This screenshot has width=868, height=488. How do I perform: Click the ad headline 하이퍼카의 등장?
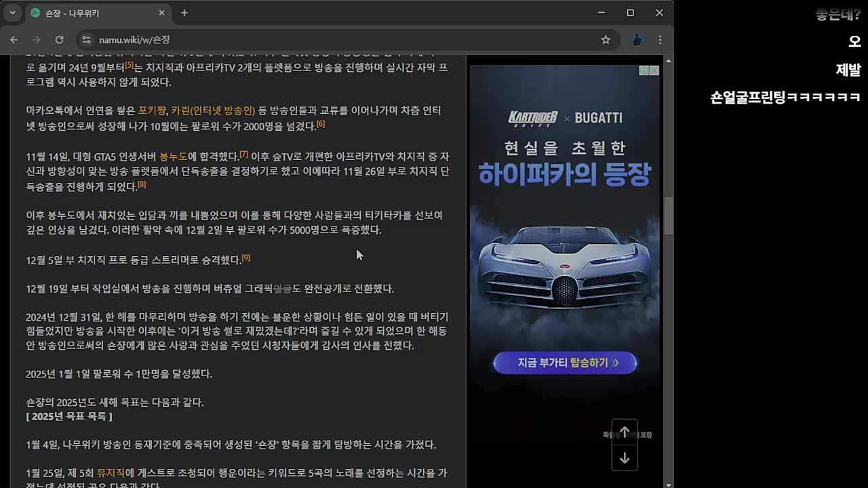click(x=565, y=174)
